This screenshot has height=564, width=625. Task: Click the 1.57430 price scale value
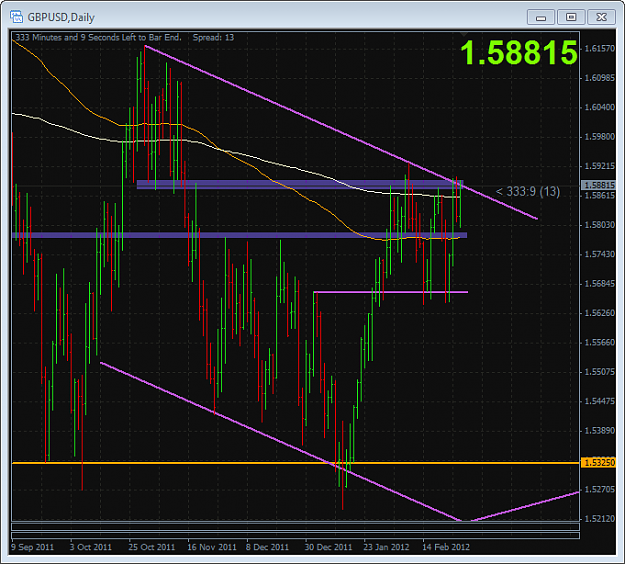click(599, 254)
